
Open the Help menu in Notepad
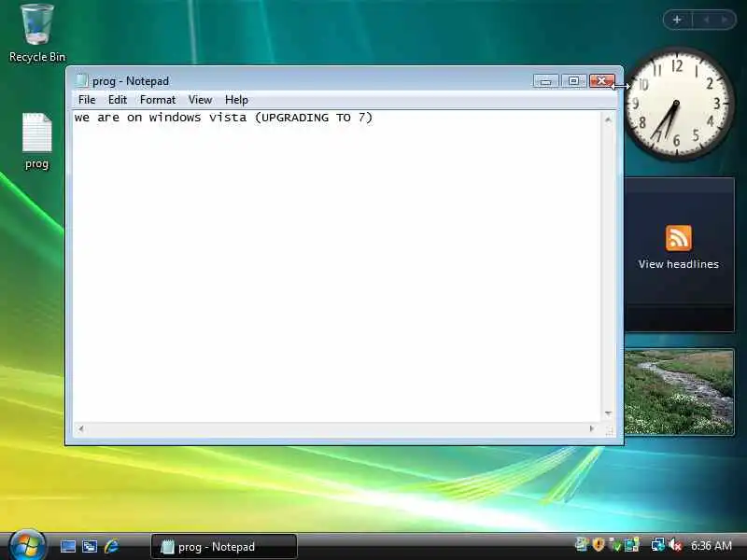(236, 100)
